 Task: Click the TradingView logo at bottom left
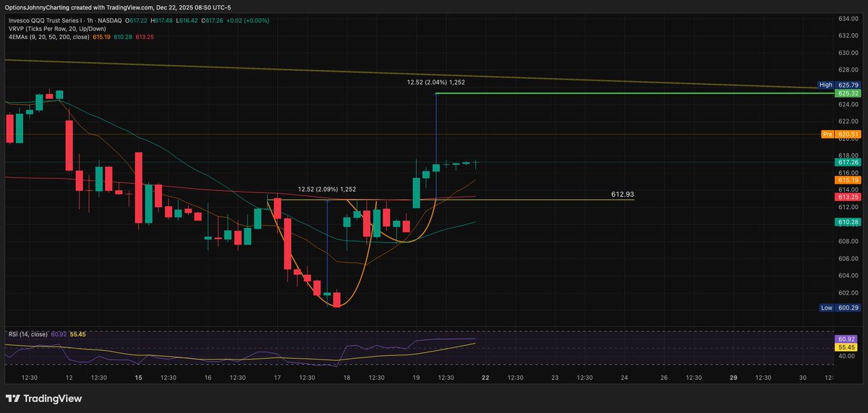(x=43, y=398)
